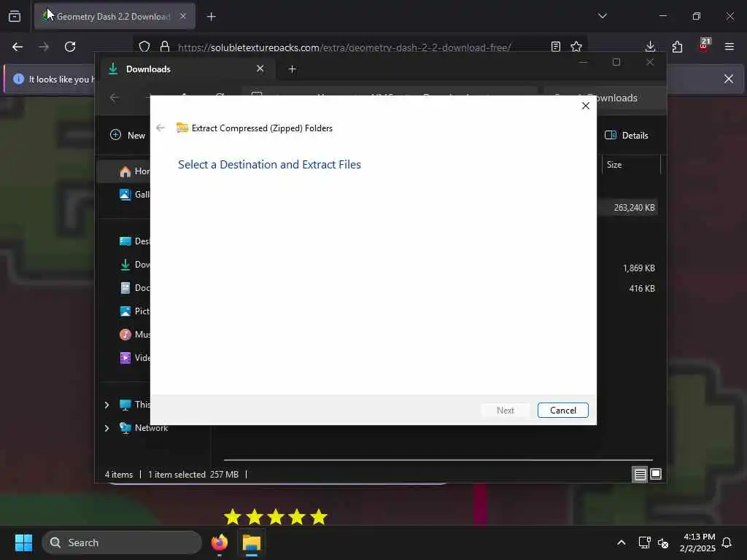Go back in Firefox

[18, 47]
